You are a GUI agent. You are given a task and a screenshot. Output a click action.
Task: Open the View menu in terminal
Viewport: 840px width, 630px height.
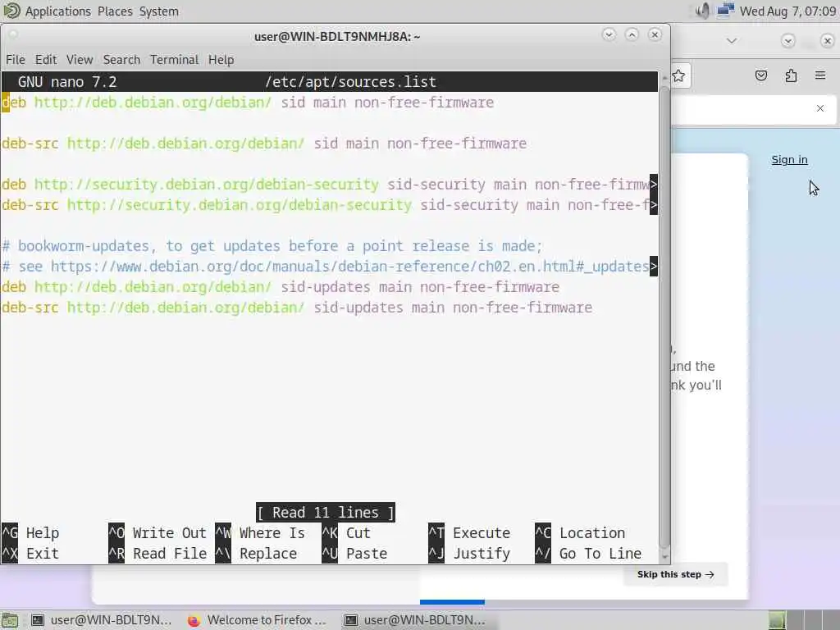tap(80, 59)
